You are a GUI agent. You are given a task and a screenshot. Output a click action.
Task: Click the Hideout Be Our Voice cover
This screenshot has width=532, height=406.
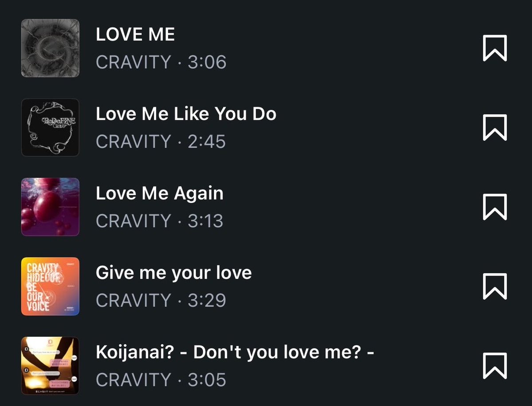50,286
